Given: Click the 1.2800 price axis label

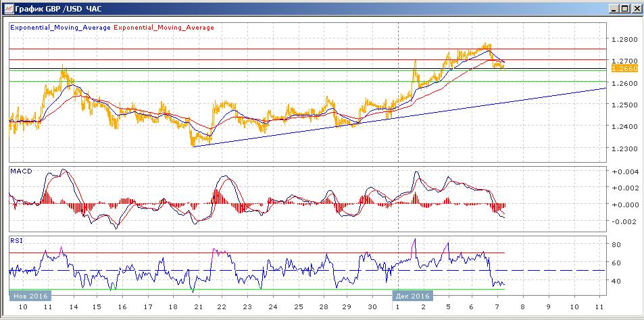Looking at the screenshot, I should click(x=624, y=40).
